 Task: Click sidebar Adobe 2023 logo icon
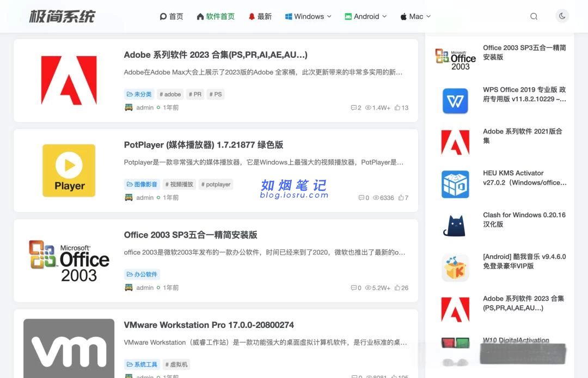[x=455, y=309]
